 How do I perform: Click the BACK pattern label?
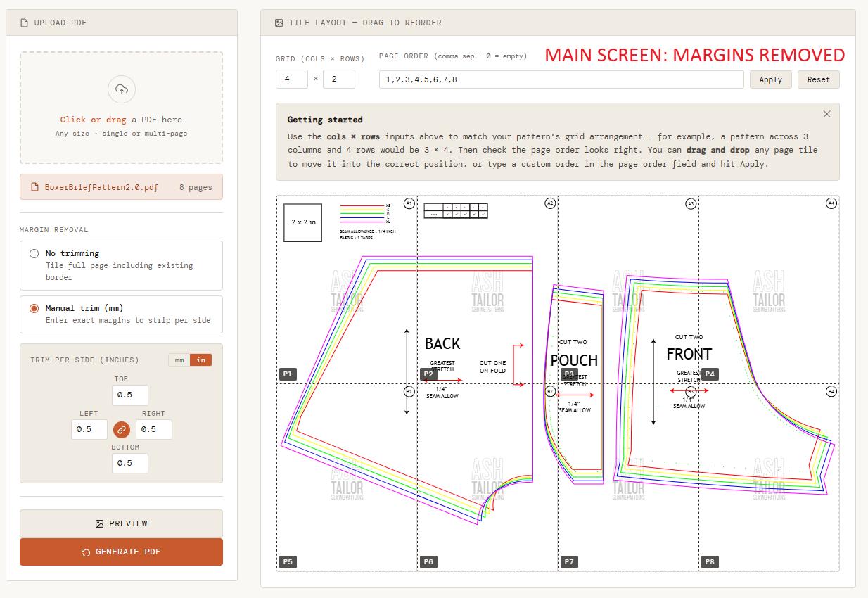pyautogui.click(x=442, y=343)
